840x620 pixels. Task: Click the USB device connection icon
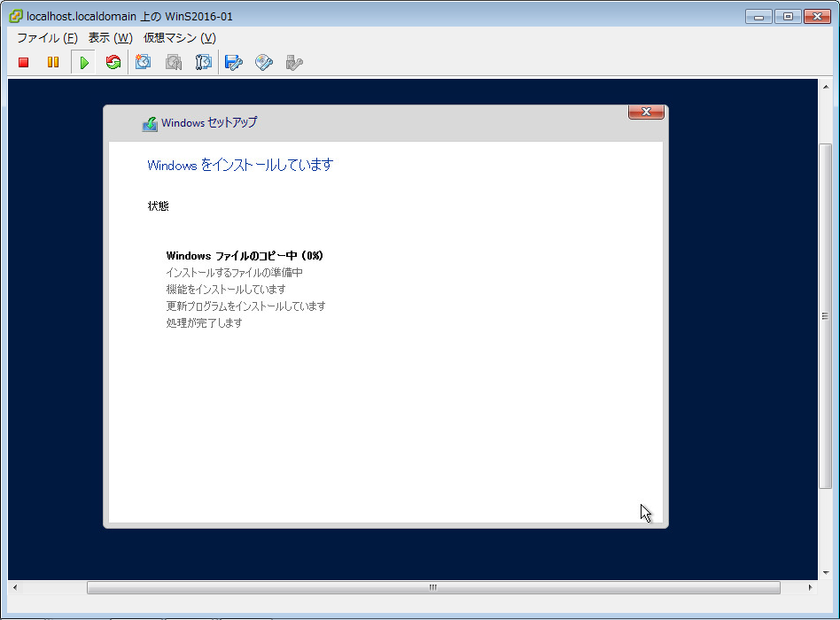[x=294, y=63]
